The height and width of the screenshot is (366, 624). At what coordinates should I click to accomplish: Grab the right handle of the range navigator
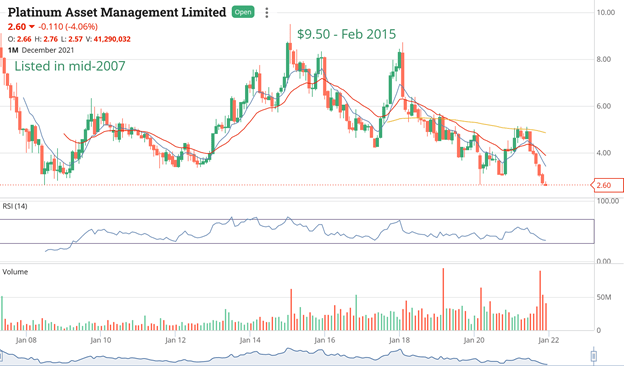point(593,355)
